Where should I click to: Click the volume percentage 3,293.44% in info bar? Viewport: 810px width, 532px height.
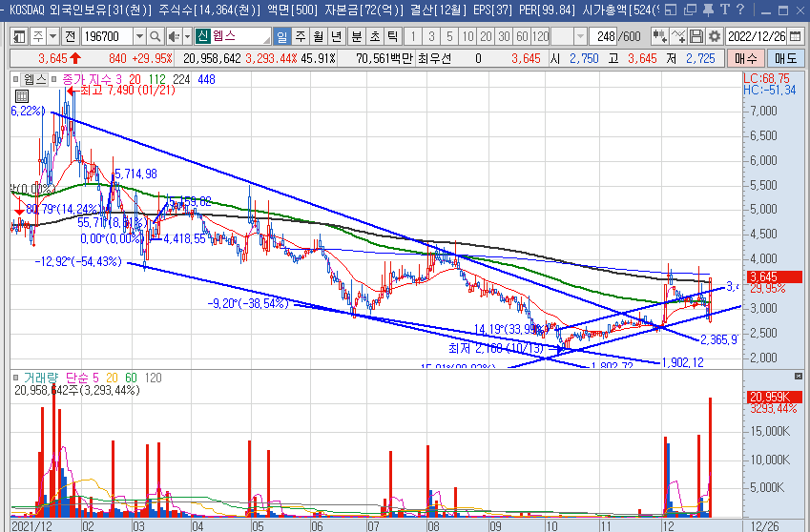click(x=271, y=58)
